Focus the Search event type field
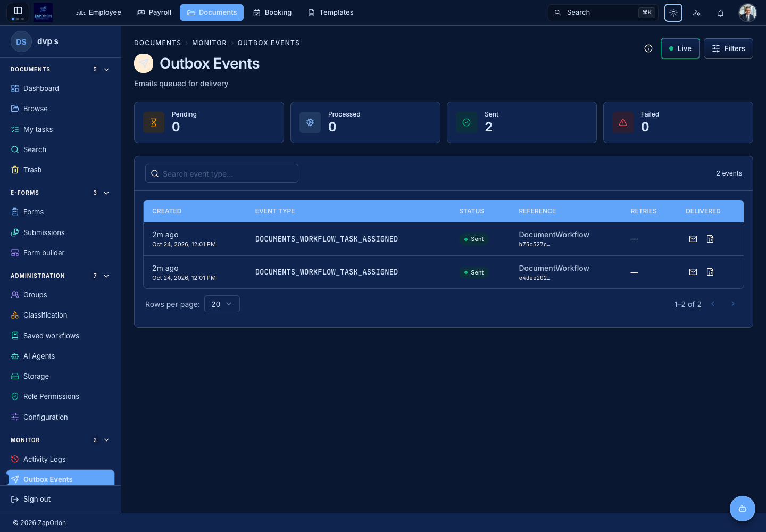766x532 pixels. coord(222,173)
